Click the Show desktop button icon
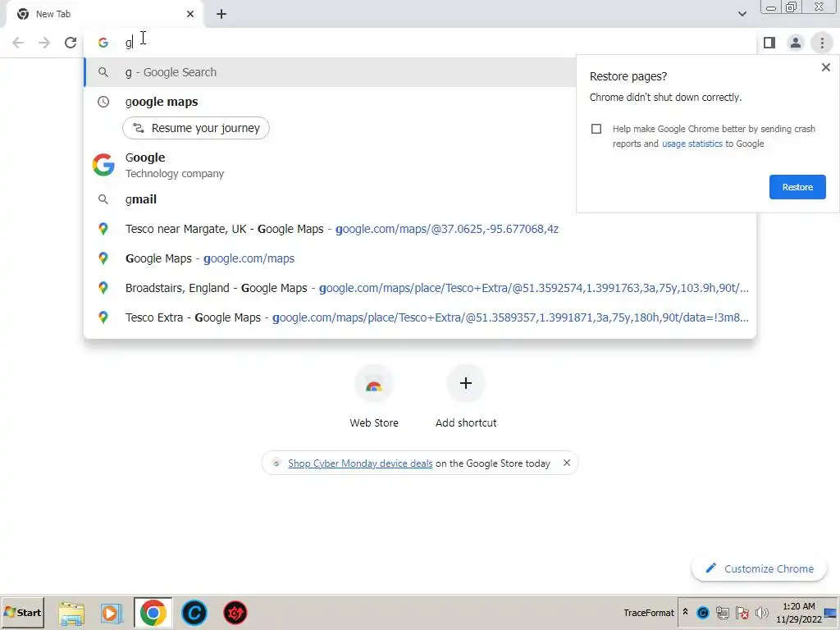Viewport: 840px width, 630px height. click(x=830, y=612)
